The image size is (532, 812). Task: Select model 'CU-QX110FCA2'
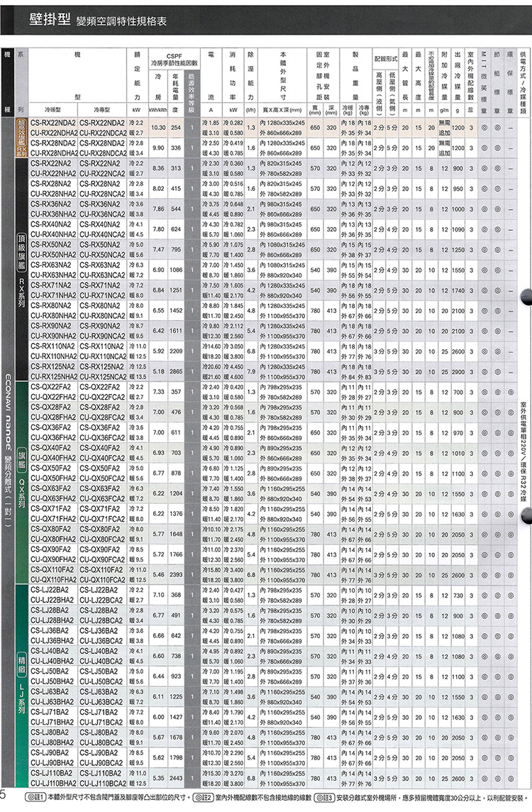click(x=102, y=579)
